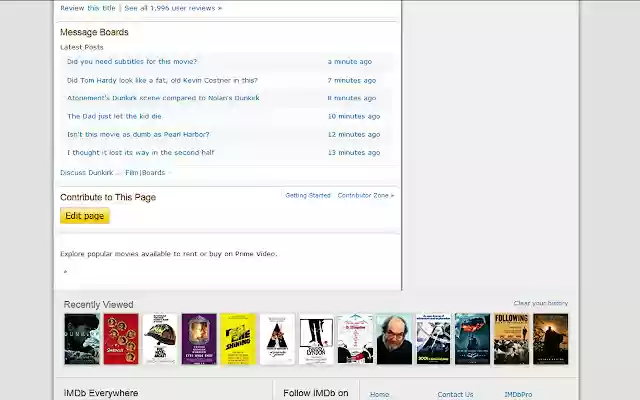Screen dimensions: 640x400
Task: Open 'Atonement's Dunkirk scene compared' post
Action: tap(163, 98)
